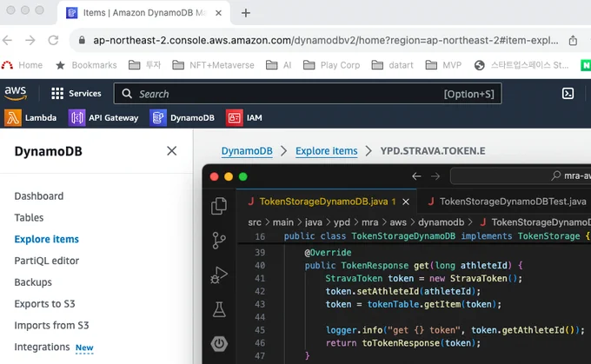This screenshot has height=364, width=591.
Task: Open Dashboard in DynamoDB sidebar
Action: click(39, 196)
